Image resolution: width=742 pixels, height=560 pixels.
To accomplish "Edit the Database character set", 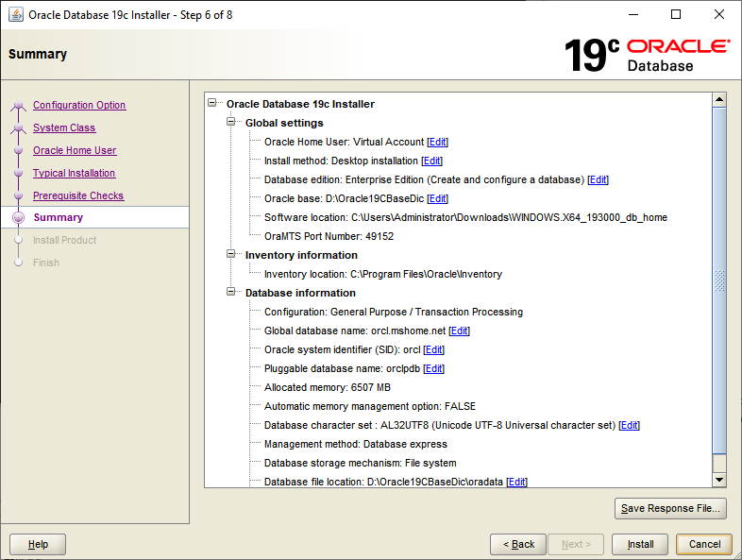I will coord(629,425).
